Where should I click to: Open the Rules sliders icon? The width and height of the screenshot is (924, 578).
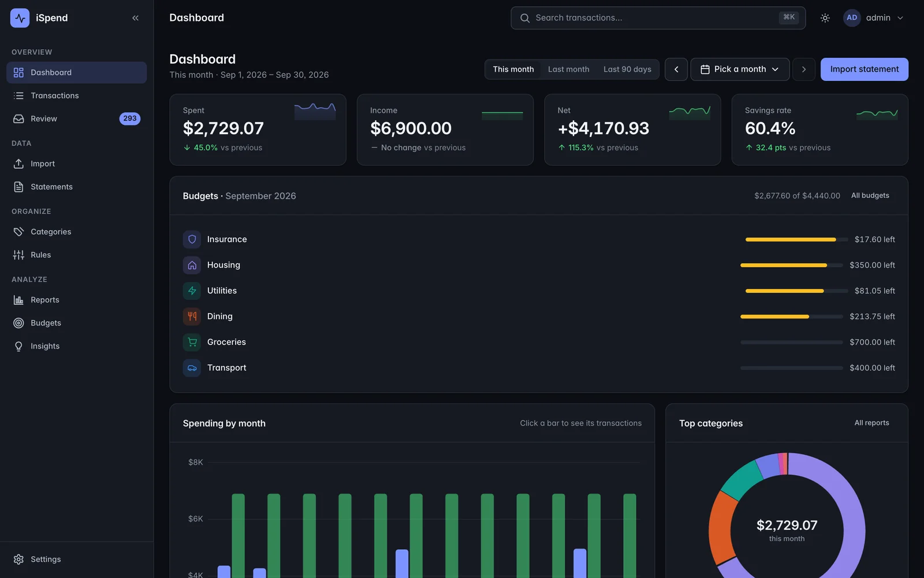point(18,255)
